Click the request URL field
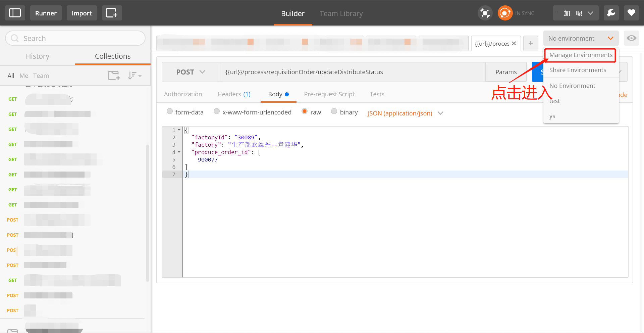This screenshot has height=333, width=644. click(353, 72)
